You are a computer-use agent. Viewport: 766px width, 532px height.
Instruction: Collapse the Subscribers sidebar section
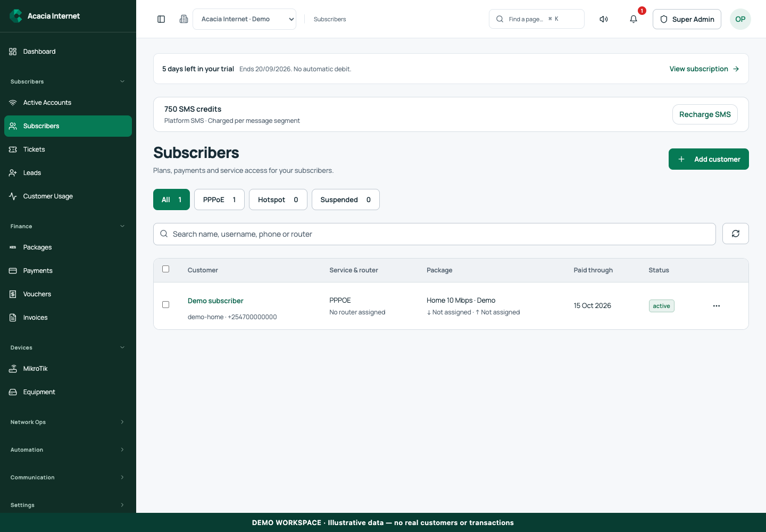pos(68,81)
